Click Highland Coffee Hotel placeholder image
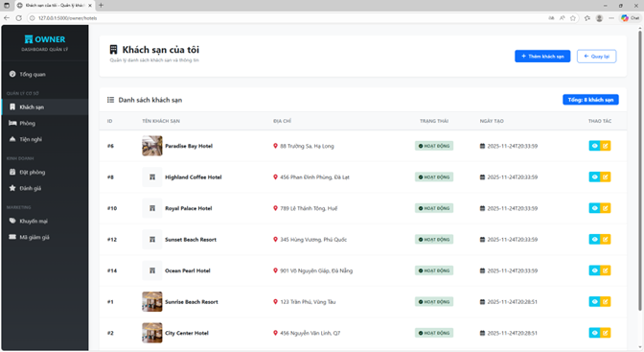This screenshot has height=352, width=644. 152,177
